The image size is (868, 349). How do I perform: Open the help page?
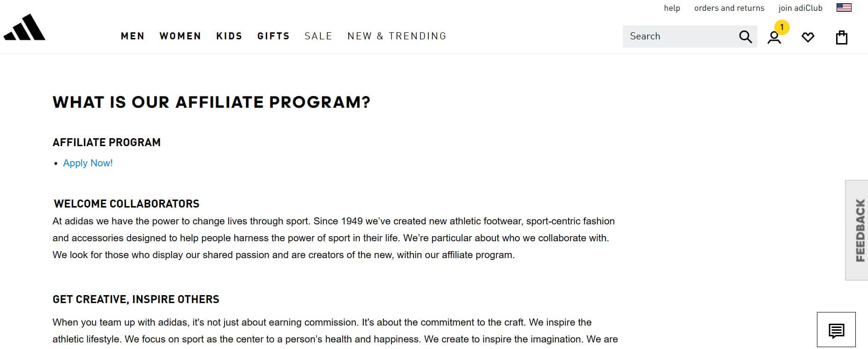[x=672, y=8]
